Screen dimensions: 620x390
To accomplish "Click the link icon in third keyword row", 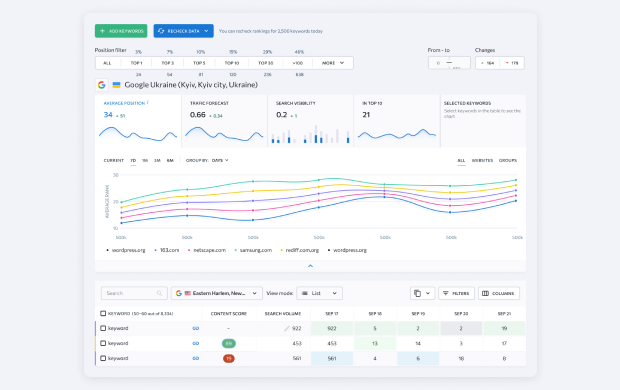I will click(x=195, y=358).
